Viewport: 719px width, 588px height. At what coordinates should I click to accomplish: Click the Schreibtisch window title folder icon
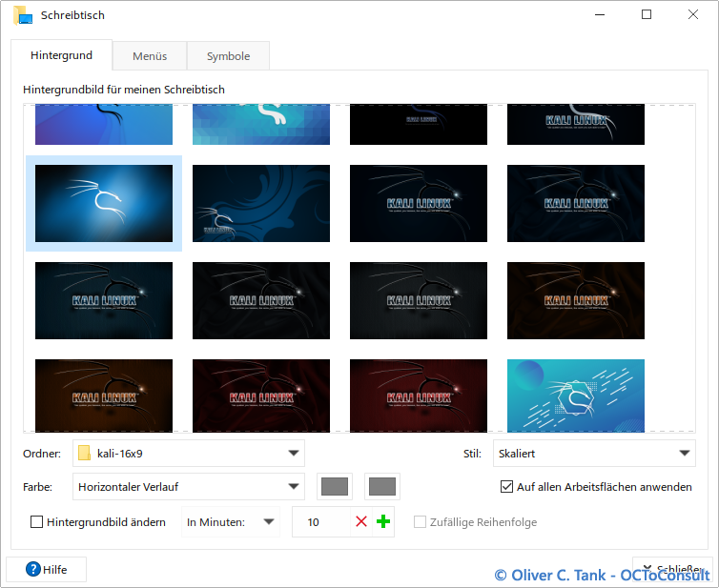pyautogui.click(x=23, y=15)
